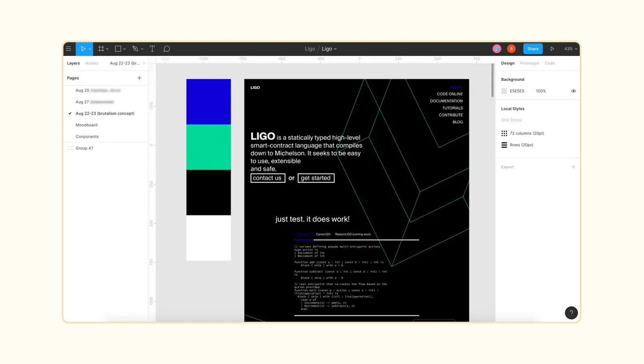
Task: Click TUTORIALS nav link in design
Action: click(x=453, y=108)
